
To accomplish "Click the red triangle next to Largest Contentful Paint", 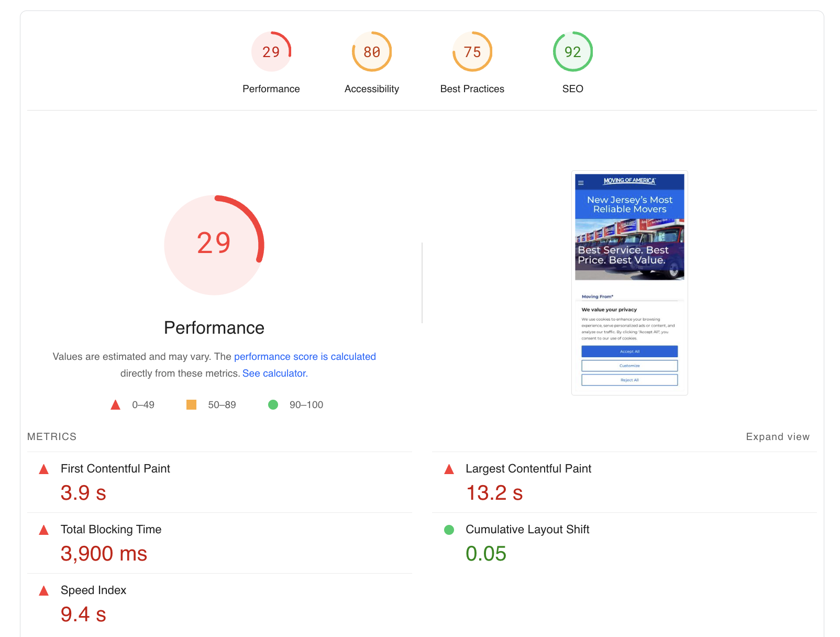I will click(449, 469).
